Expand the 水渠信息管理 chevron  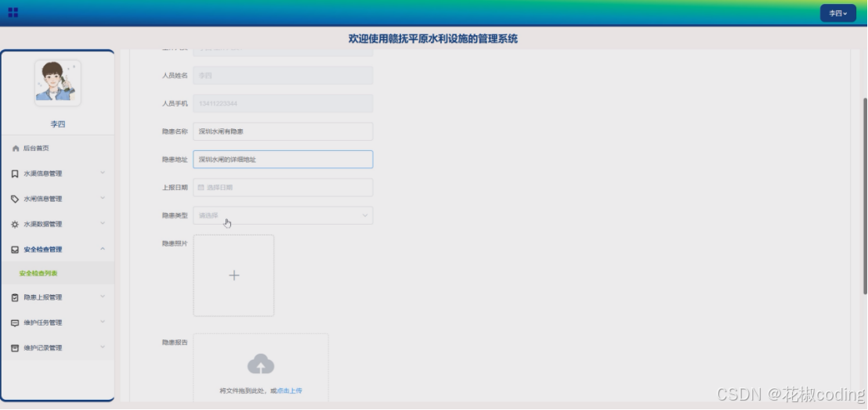coord(103,173)
